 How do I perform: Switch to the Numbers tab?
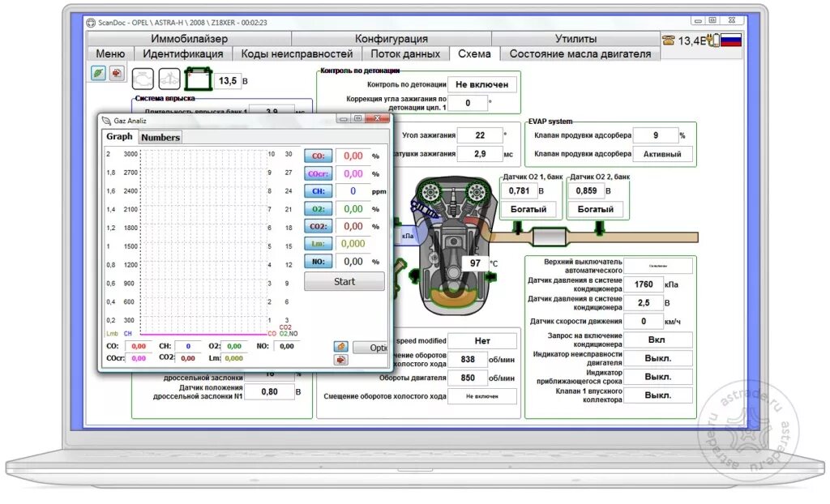click(160, 137)
